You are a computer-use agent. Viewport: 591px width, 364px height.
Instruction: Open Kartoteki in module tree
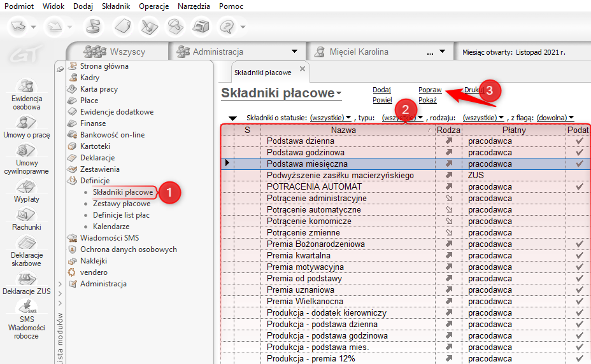[95, 146]
